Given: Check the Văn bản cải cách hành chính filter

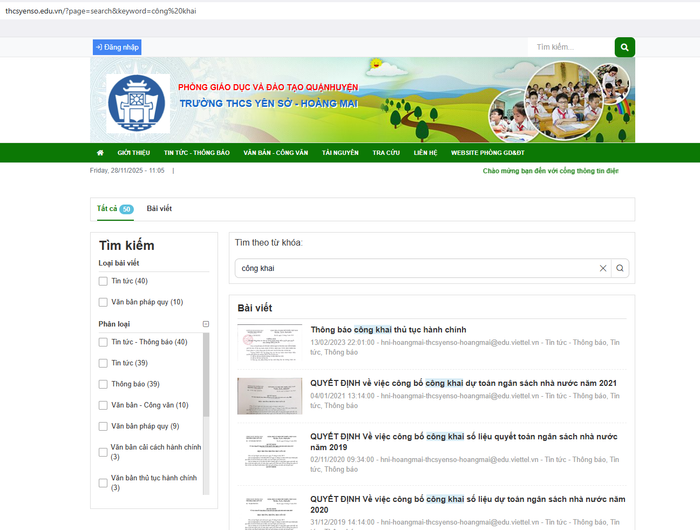Looking at the screenshot, I should pos(103,452).
